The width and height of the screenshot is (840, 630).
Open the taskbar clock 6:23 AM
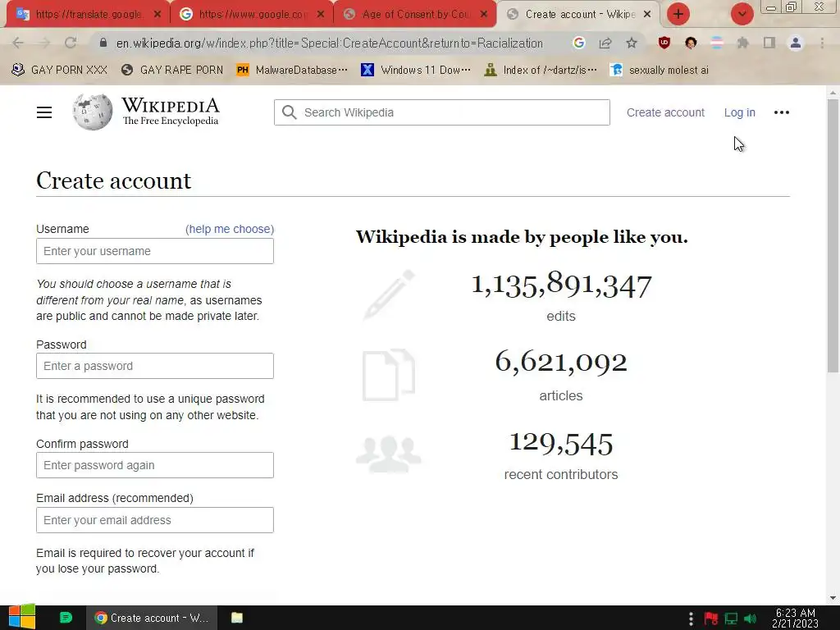coord(796,618)
